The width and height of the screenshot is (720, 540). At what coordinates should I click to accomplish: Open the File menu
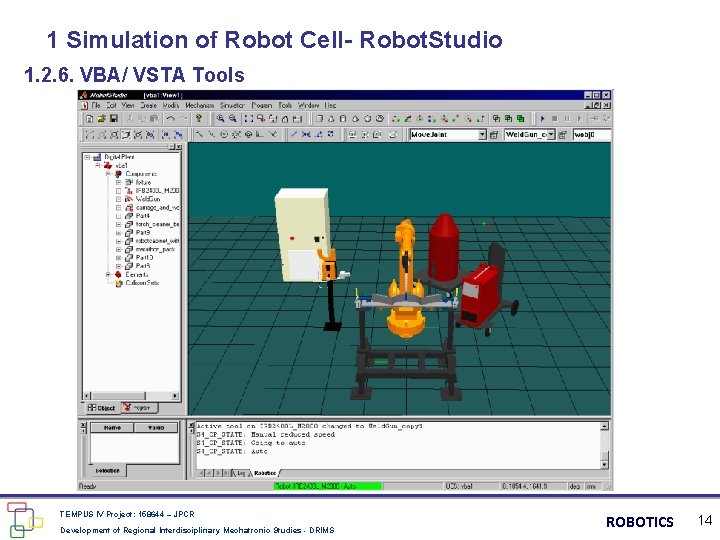click(96, 105)
